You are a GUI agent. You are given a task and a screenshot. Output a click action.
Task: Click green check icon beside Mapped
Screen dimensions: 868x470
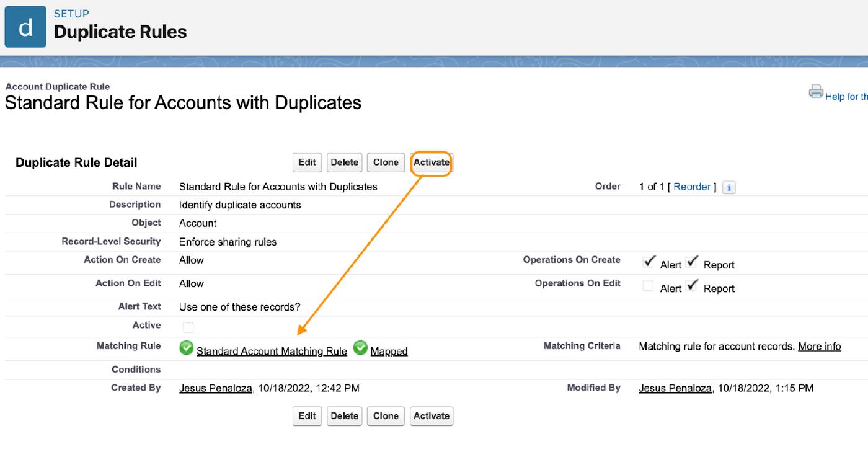360,348
